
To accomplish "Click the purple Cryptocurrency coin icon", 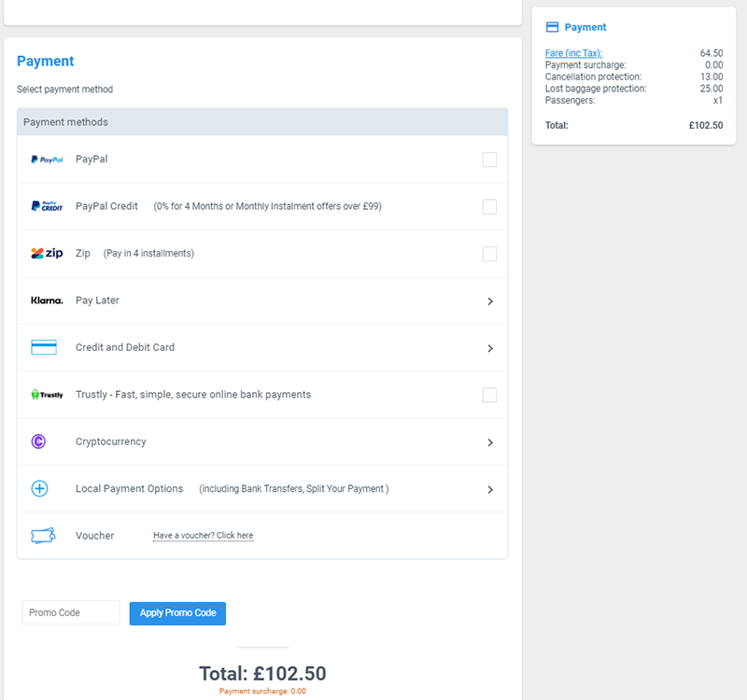I will coord(38,441).
